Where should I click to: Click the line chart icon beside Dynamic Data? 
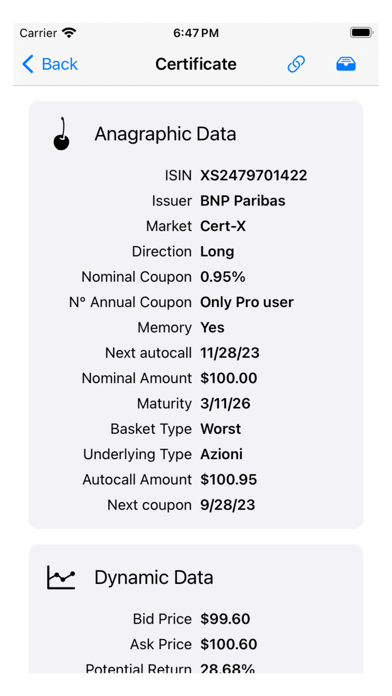[x=61, y=577]
